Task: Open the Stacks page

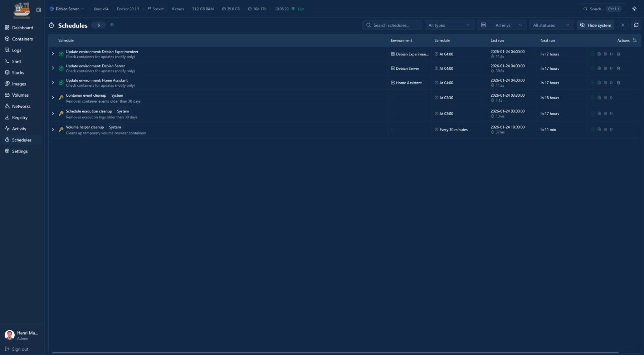Action: pos(18,73)
